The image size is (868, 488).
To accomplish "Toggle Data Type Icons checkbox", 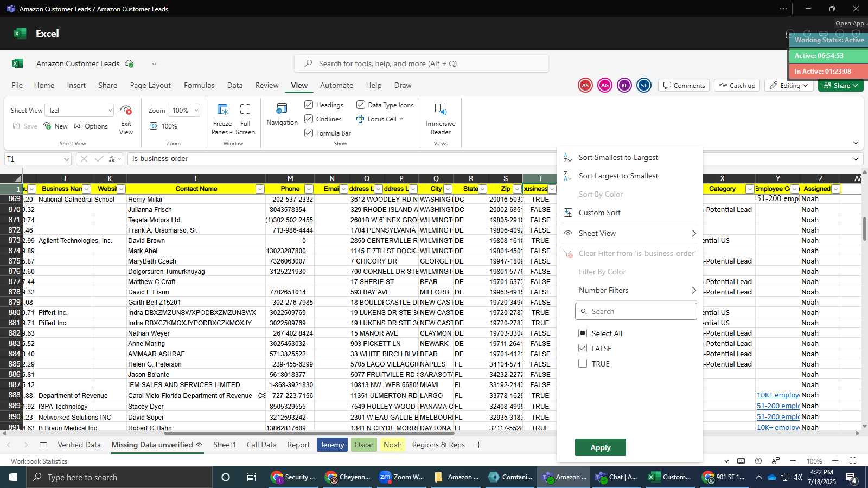I will [360, 105].
